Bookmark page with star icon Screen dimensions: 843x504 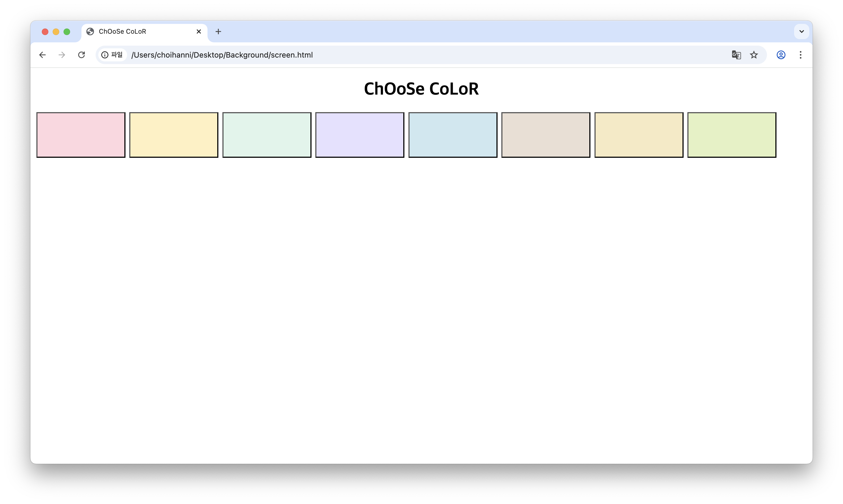click(754, 55)
